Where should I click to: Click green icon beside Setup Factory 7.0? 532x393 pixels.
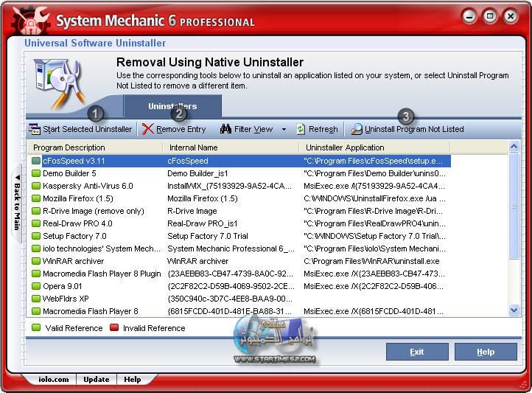(36, 236)
